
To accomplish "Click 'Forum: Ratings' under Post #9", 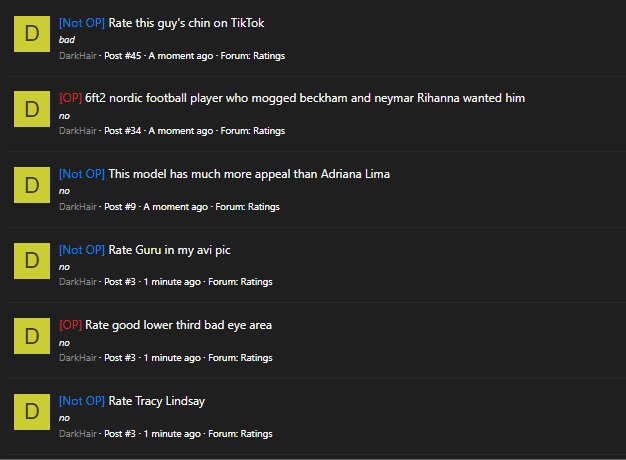I will click(x=248, y=207).
